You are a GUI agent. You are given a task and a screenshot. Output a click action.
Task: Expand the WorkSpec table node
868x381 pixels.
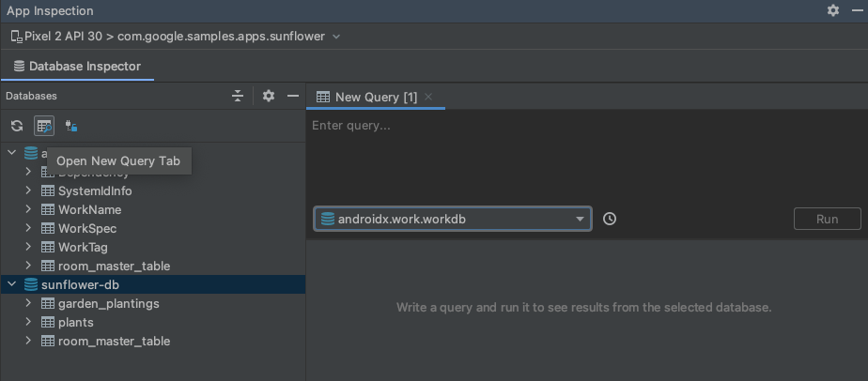click(28, 228)
